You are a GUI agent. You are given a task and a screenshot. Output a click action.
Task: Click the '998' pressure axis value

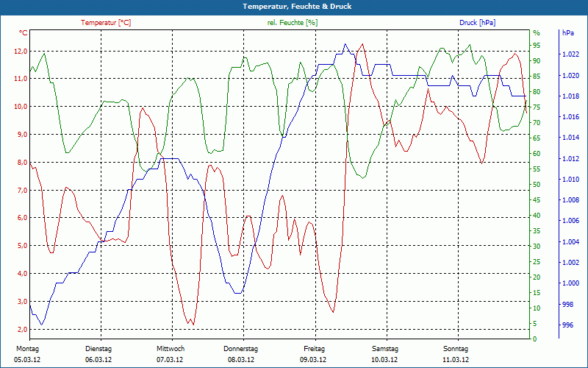click(567, 304)
